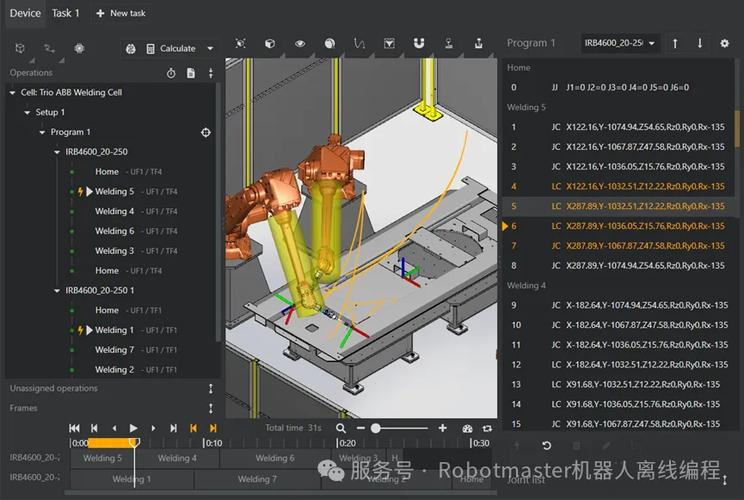744x500 pixels.
Task: Jump to next orange event marker
Action: (x=213, y=428)
